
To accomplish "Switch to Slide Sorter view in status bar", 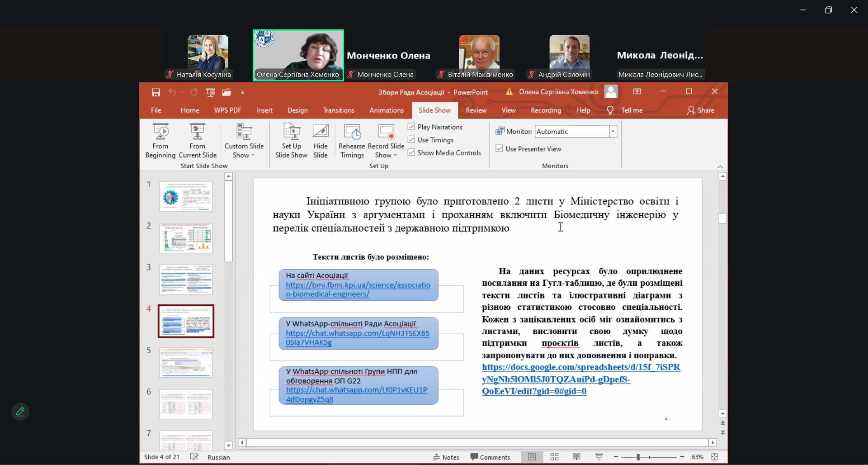I will pos(554,457).
